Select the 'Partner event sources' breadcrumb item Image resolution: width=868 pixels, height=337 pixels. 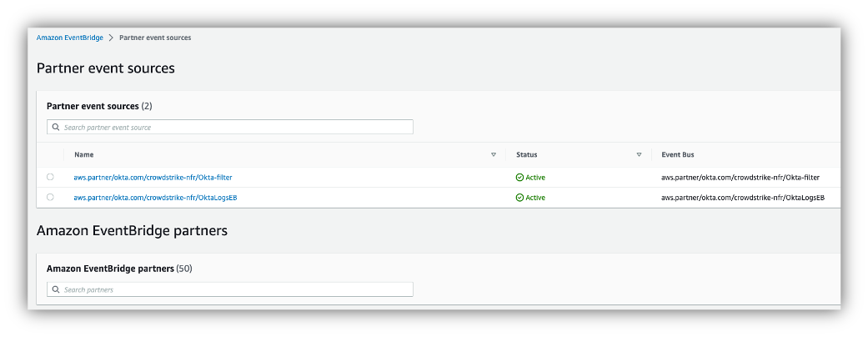pos(155,38)
